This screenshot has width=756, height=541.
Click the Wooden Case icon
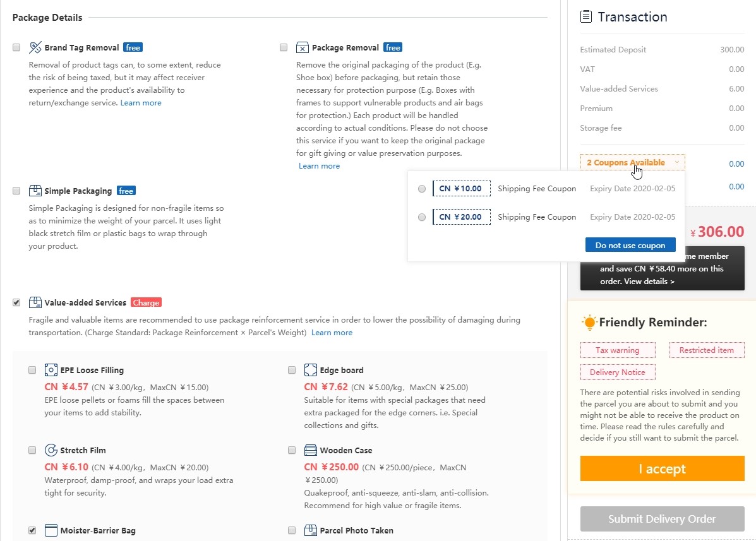click(x=311, y=450)
